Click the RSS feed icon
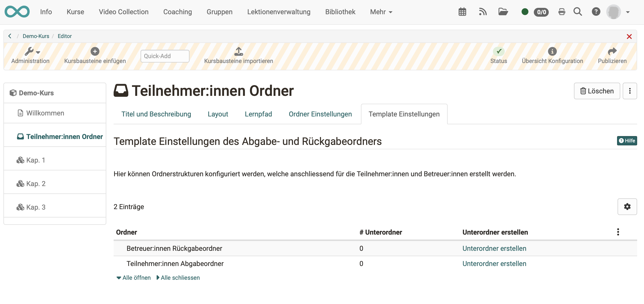The width and height of the screenshot is (644, 304). coord(483,12)
